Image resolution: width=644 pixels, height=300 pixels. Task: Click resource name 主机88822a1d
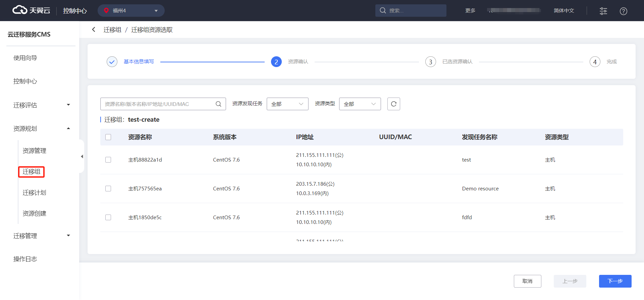pos(145,160)
